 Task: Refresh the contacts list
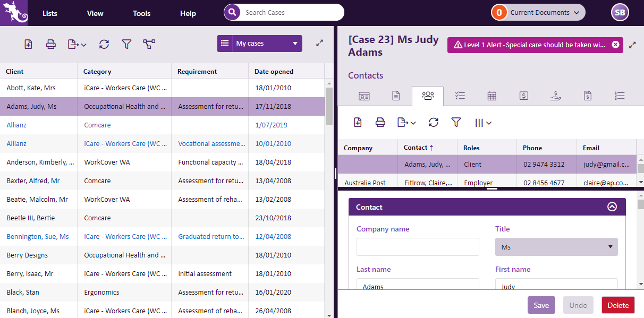(x=434, y=123)
